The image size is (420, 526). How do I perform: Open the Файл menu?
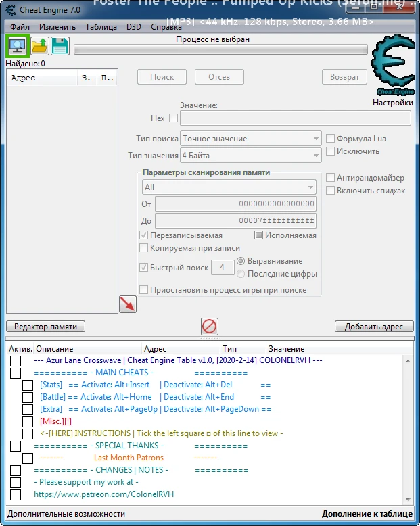pyautogui.click(x=20, y=27)
